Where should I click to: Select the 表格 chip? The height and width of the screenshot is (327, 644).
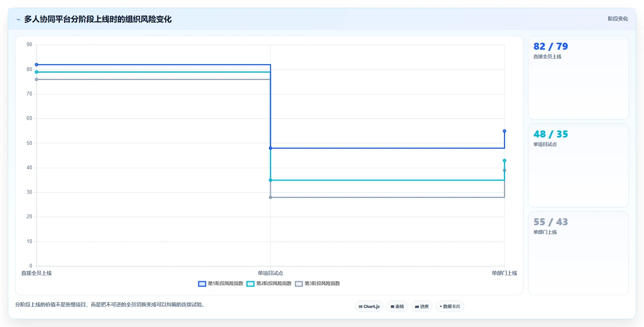(x=397, y=306)
